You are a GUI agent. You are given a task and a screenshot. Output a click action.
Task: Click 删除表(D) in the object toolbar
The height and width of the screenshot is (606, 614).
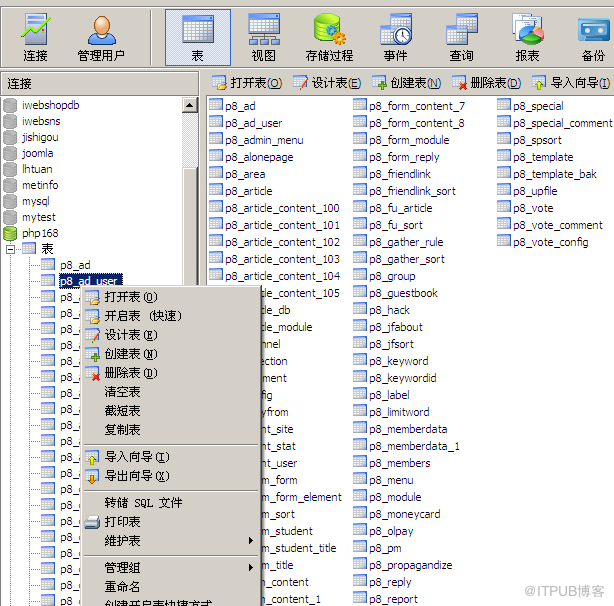click(x=486, y=83)
